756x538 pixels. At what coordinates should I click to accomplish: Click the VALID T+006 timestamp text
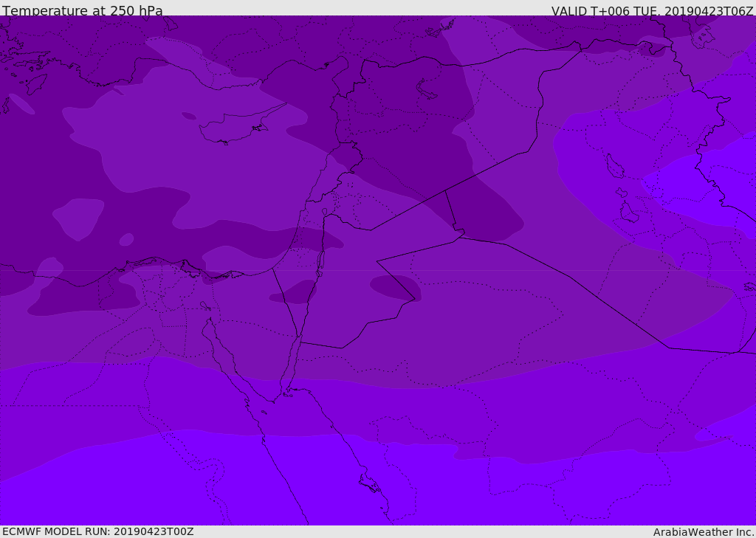652,11
